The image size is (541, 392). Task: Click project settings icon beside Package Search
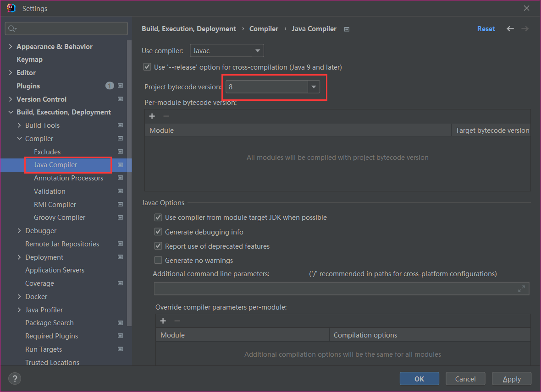pos(120,323)
